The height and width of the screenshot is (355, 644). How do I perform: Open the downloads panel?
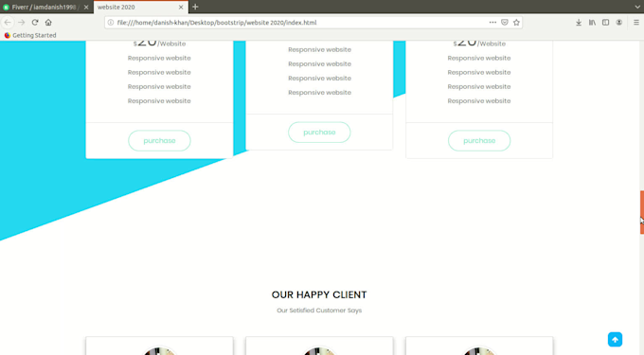pyautogui.click(x=579, y=22)
